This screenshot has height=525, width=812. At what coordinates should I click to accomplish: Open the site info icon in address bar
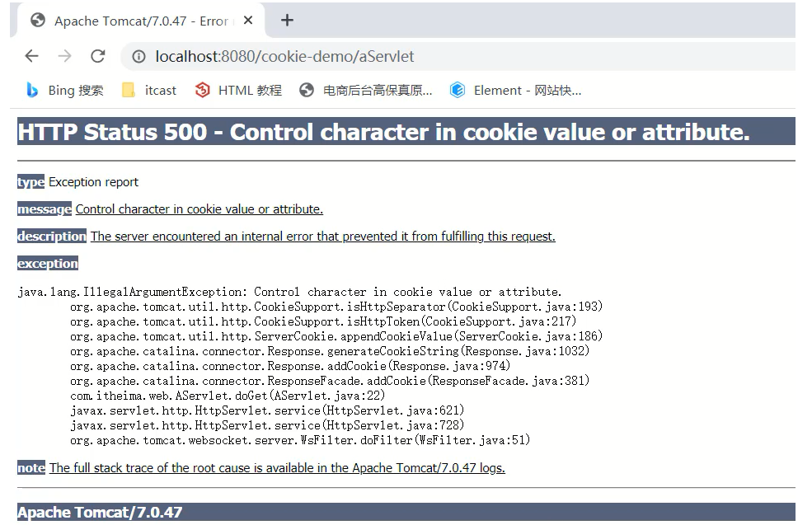pos(138,56)
